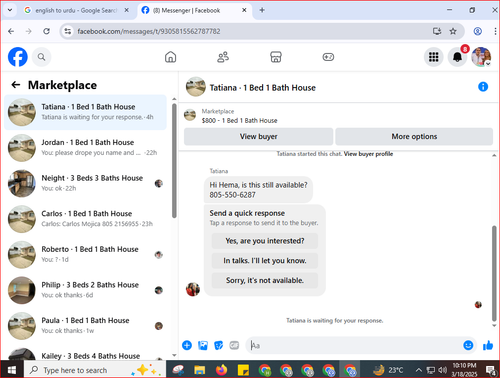Open the Windows notification center icon
Screen dimensions: 500x378
(490, 370)
